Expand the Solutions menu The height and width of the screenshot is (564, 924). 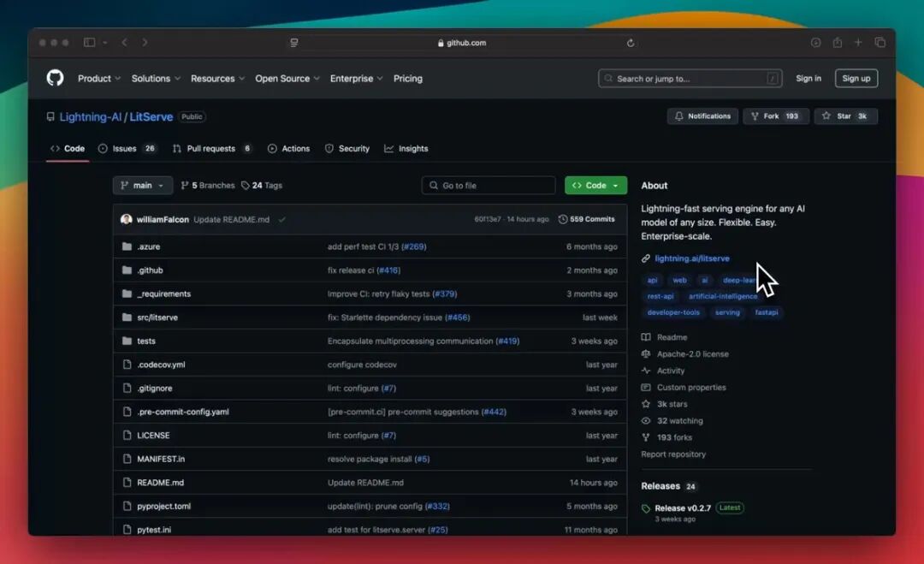(156, 79)
